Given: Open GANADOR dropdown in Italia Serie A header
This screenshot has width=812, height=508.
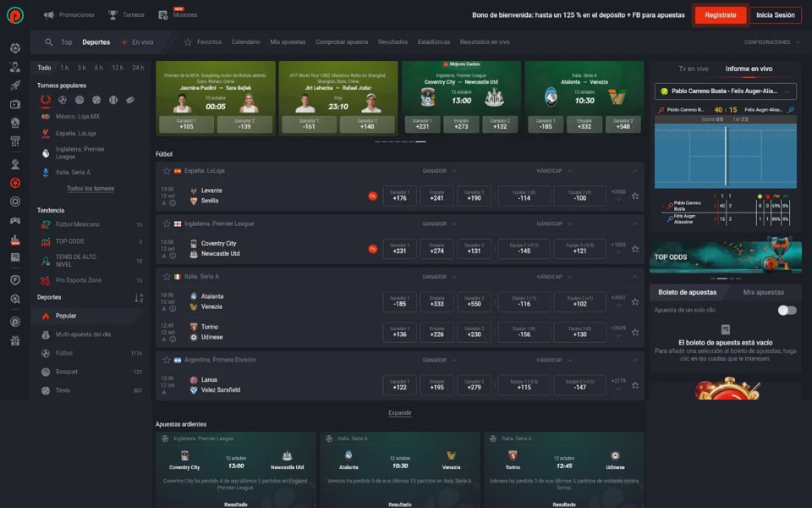Looking at the screenshot, I should [439, 277].
